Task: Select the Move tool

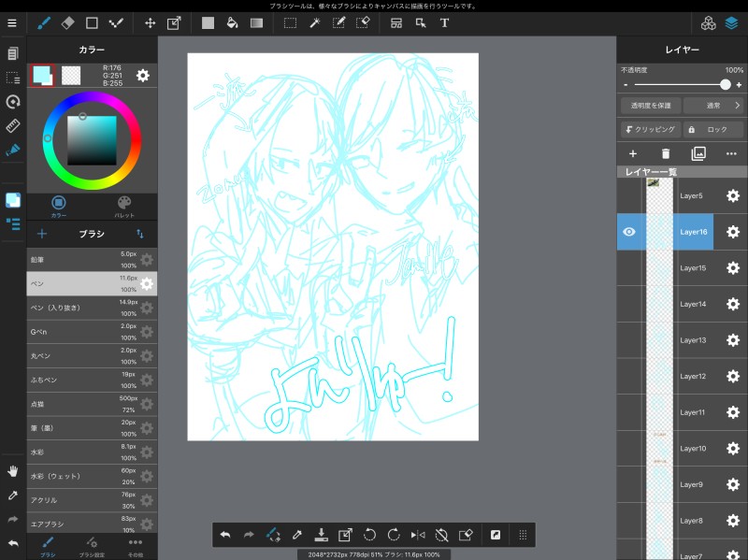Action: [x=150, y=22]
